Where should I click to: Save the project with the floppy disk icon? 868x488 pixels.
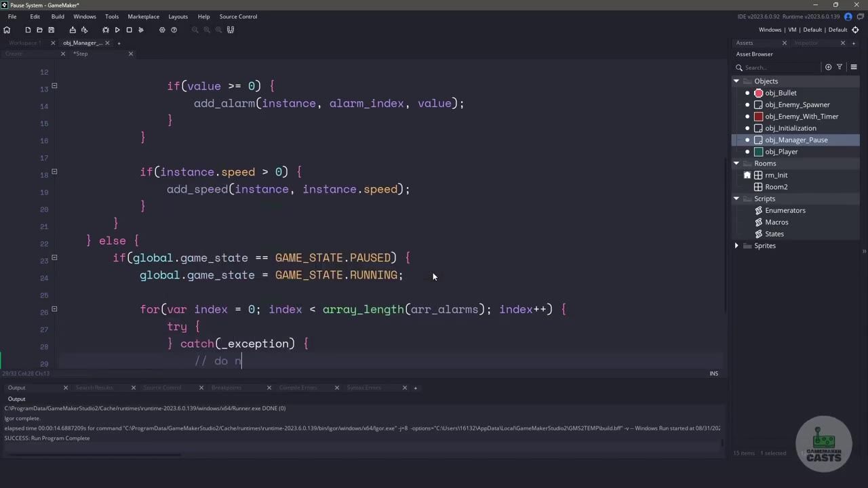[x=51, y=30]
